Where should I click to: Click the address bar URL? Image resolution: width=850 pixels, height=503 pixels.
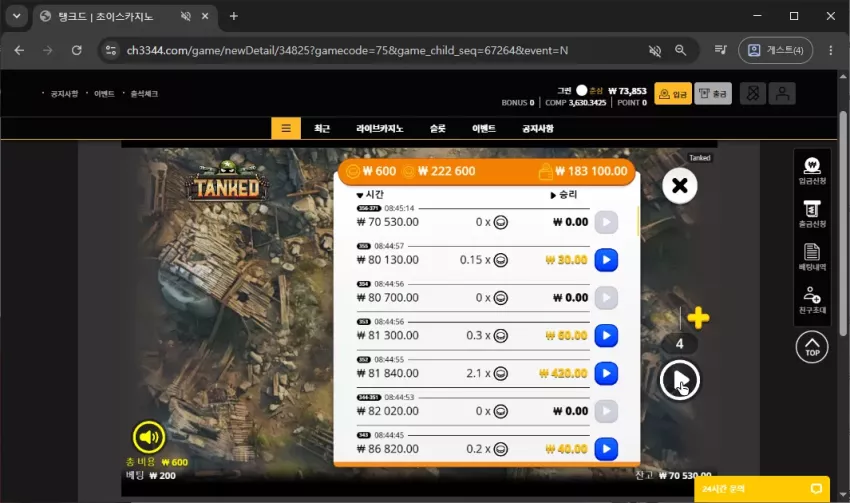coord(347,50)
